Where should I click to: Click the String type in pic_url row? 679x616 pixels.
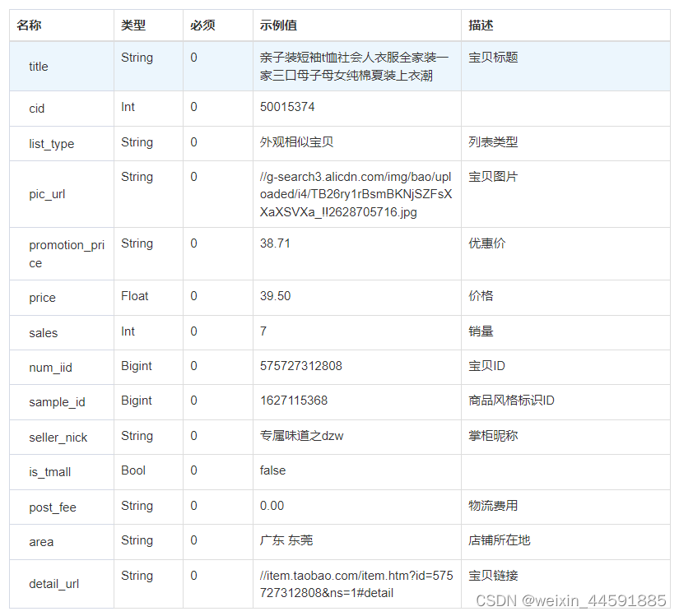137,177
